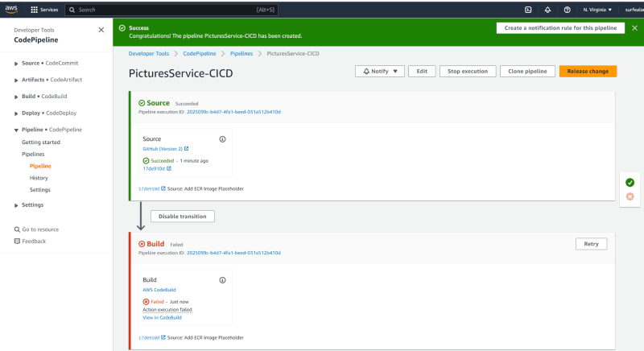Open the CodePipeline breadcrumb link

199,53
